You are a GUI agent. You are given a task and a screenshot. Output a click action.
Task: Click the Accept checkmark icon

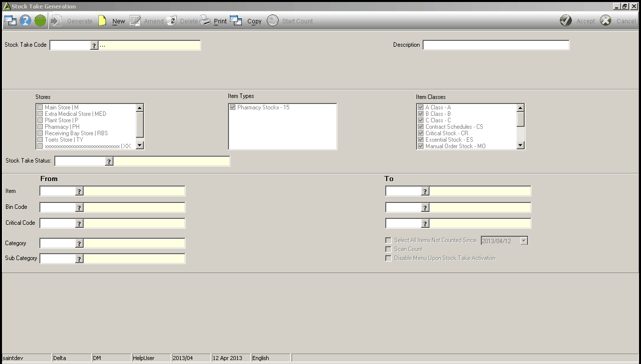pyautogui.click(x=566, y=21)
